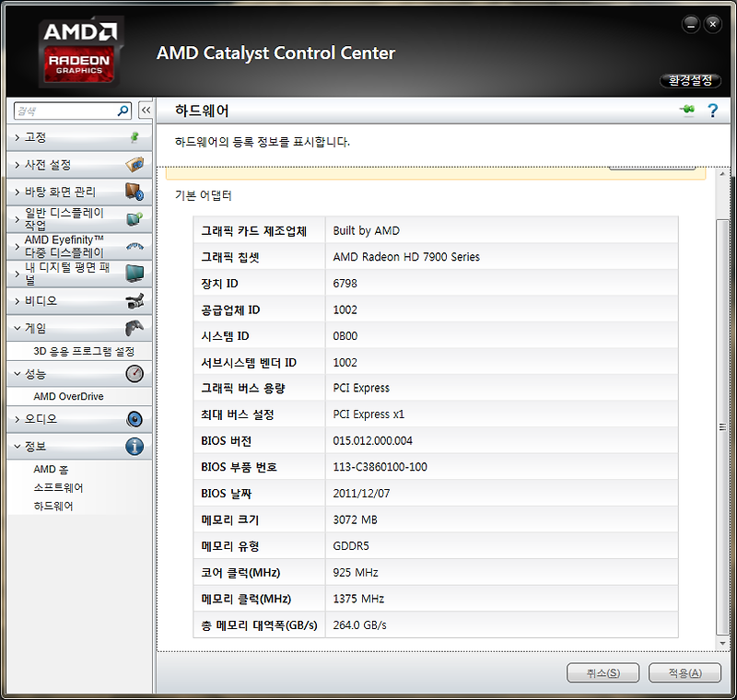
Task: Click the 일반 디스플레이 작업 monitor icon
Action: tap(135, 219)
